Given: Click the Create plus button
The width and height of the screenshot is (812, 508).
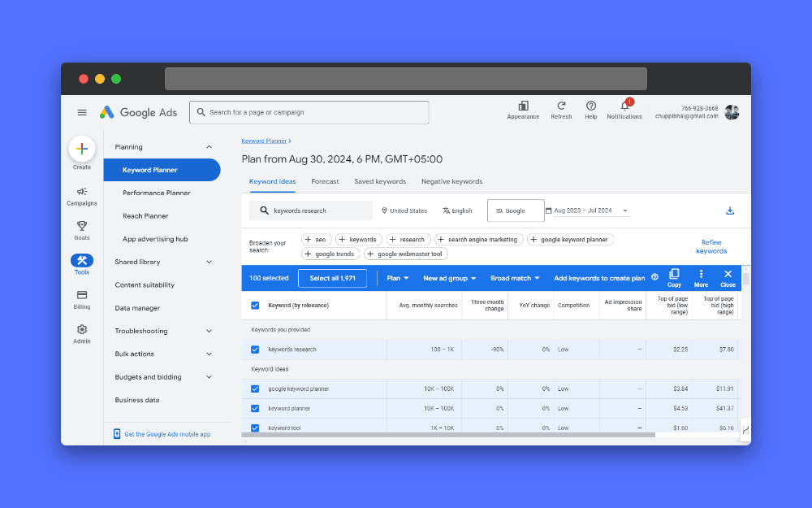Looking at the screenshot, I should pos(82,150).
